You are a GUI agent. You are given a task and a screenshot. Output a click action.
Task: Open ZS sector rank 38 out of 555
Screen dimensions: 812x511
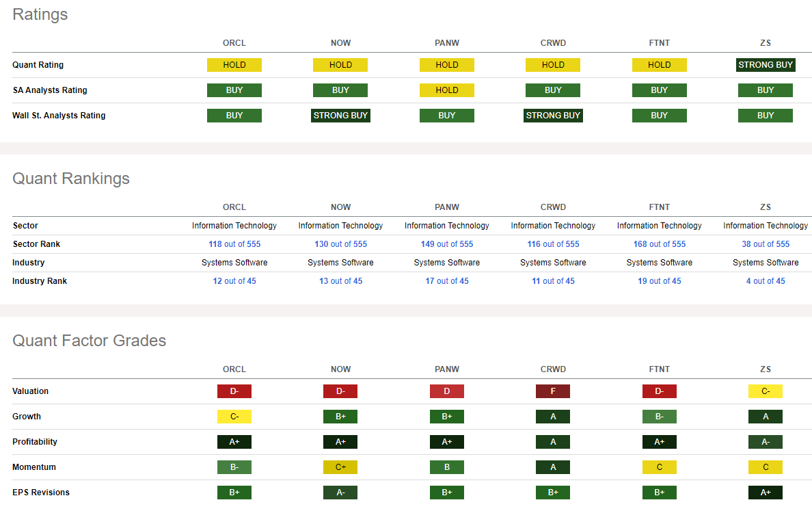pos(766,244)
